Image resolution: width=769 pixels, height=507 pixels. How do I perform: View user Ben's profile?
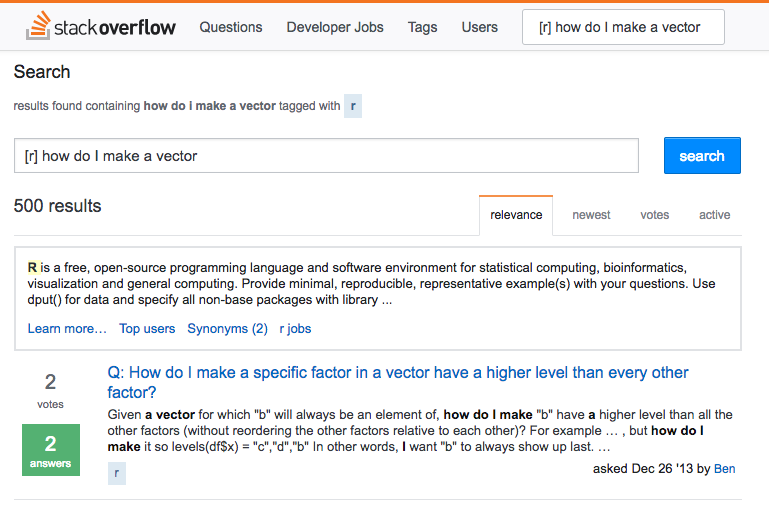[x=724, y=468]
